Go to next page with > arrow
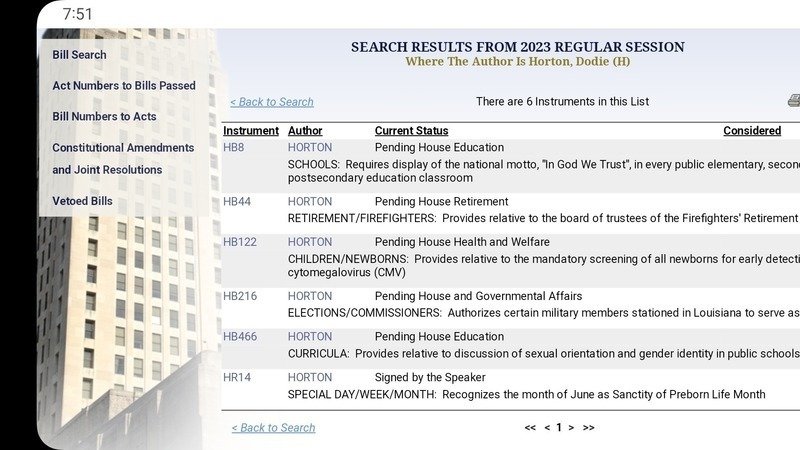 coord(571,428)
